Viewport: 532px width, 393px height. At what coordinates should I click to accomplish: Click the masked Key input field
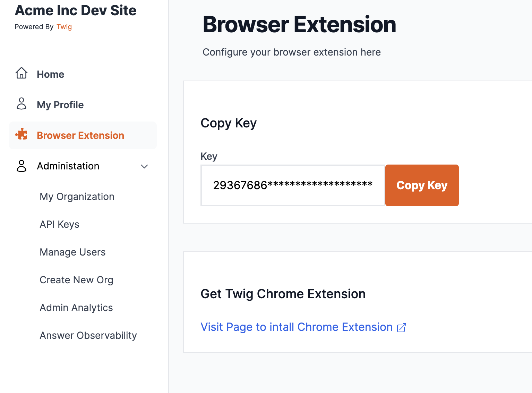292,185
